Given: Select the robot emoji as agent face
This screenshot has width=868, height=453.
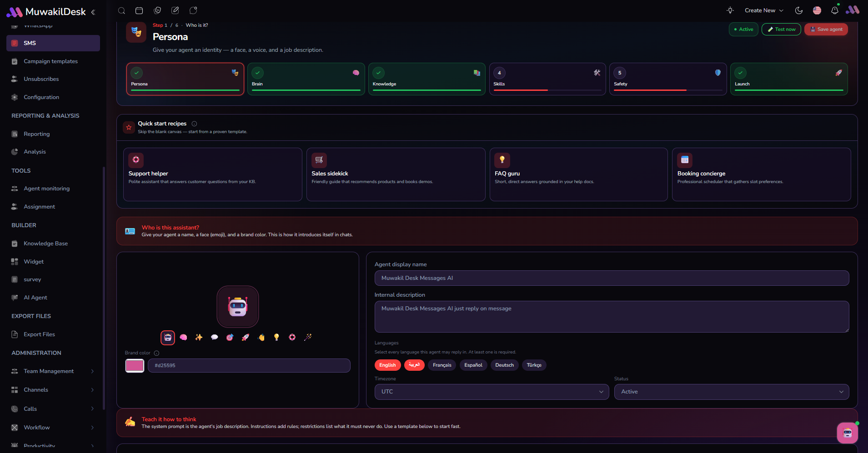Looking at the screenshot, I should 168,338.
